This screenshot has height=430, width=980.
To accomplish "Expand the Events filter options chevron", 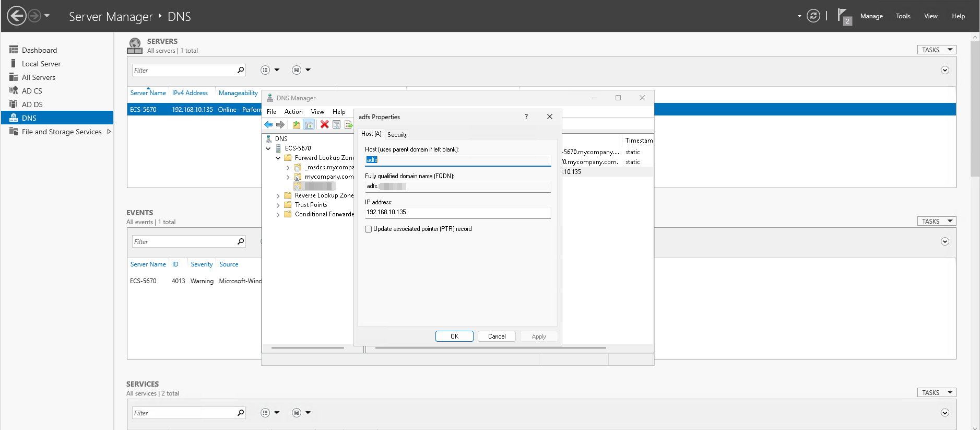I will [x=944, y=241].
